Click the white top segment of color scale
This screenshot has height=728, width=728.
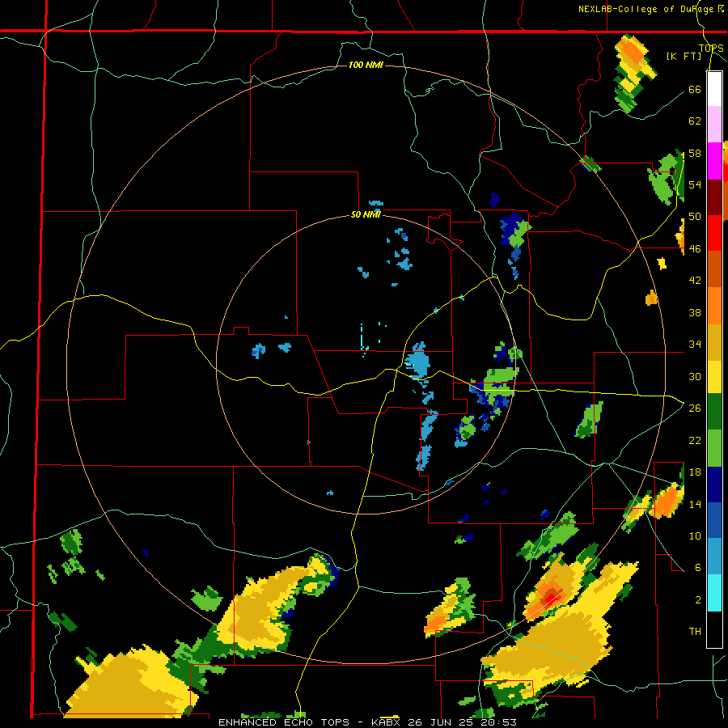tap(714, 89)
